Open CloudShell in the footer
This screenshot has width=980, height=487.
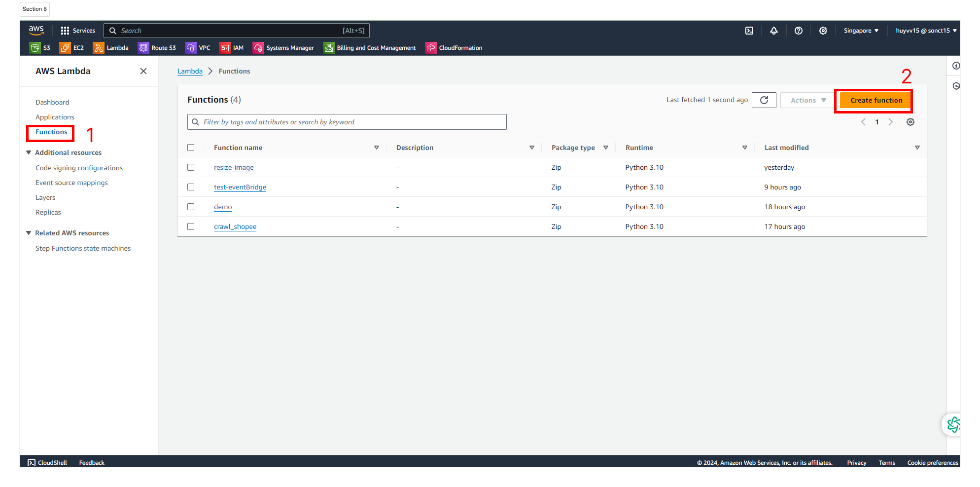[x=47, y=463]
